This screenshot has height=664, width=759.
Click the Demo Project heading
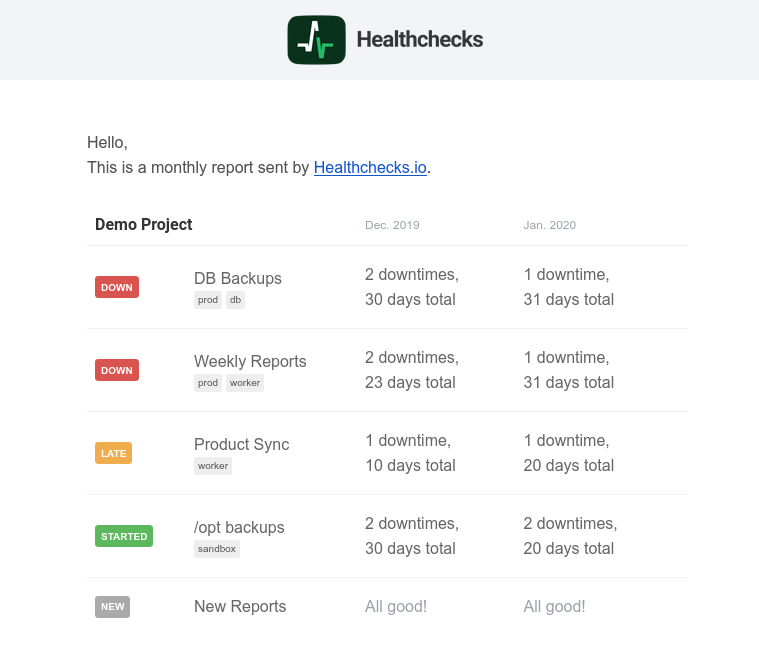pos(144,224)
